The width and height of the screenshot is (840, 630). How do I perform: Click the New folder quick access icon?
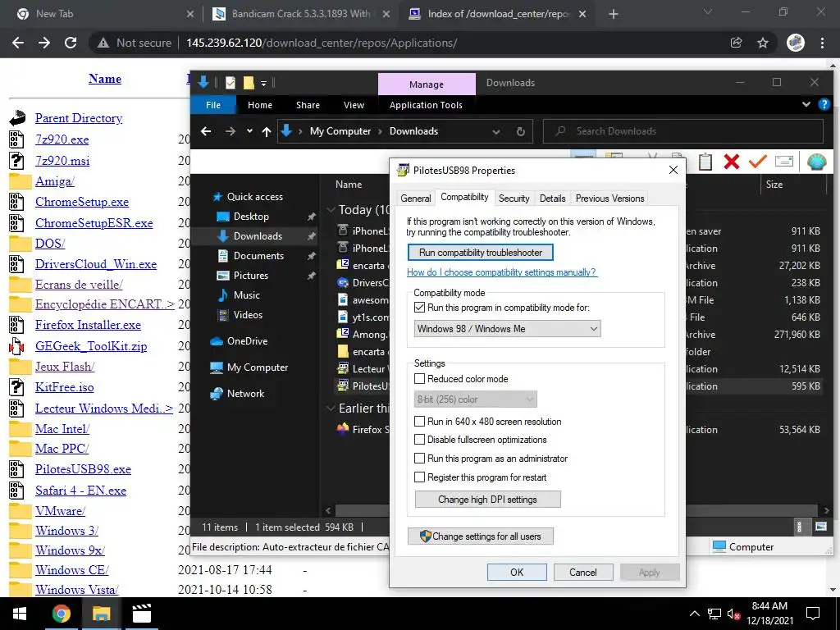click(248, 83)
